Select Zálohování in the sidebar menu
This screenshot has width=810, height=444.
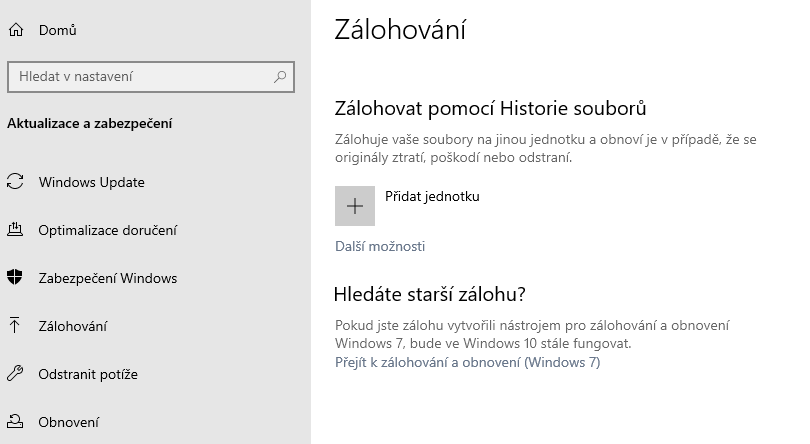[x=72, y=326]
